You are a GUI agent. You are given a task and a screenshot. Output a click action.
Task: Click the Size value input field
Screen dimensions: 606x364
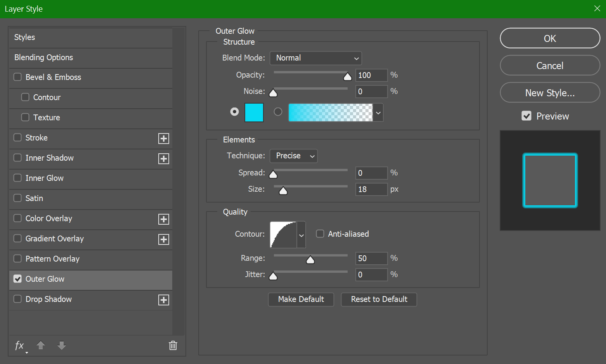tap(371, 189)
